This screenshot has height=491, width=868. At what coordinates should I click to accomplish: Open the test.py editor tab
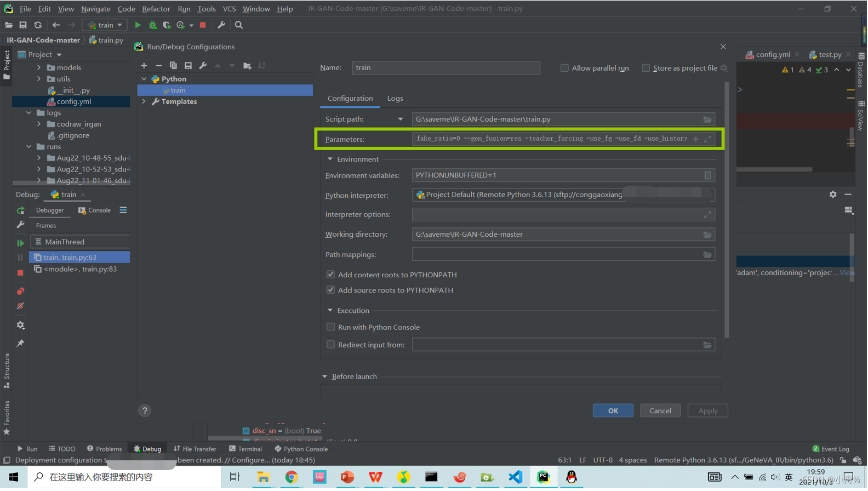(x=829, y=55)
